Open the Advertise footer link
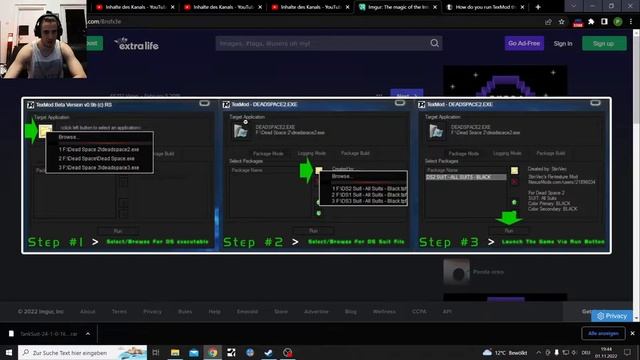The width and height of the screenshot is (640, 360). click(x=316, y=311)
